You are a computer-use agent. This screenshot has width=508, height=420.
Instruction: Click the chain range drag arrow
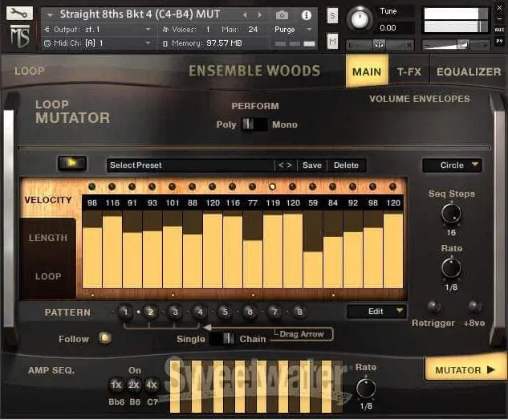(207, 328)
